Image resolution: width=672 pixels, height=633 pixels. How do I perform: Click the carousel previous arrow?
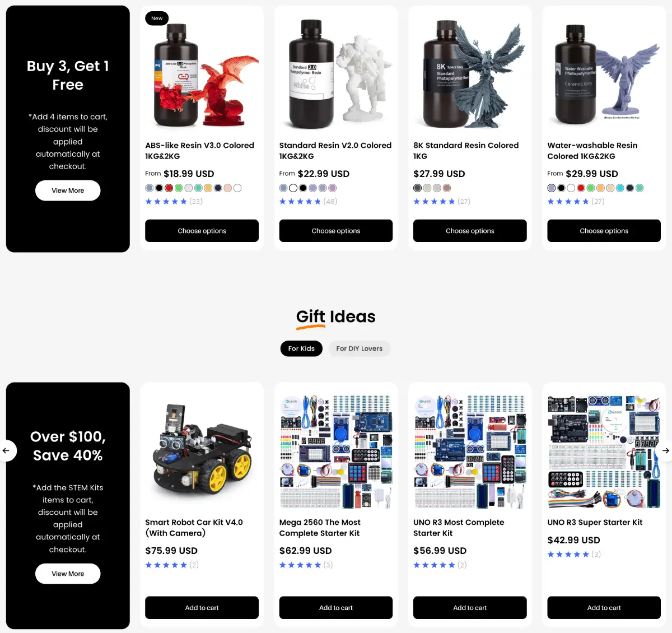(6, 450)
